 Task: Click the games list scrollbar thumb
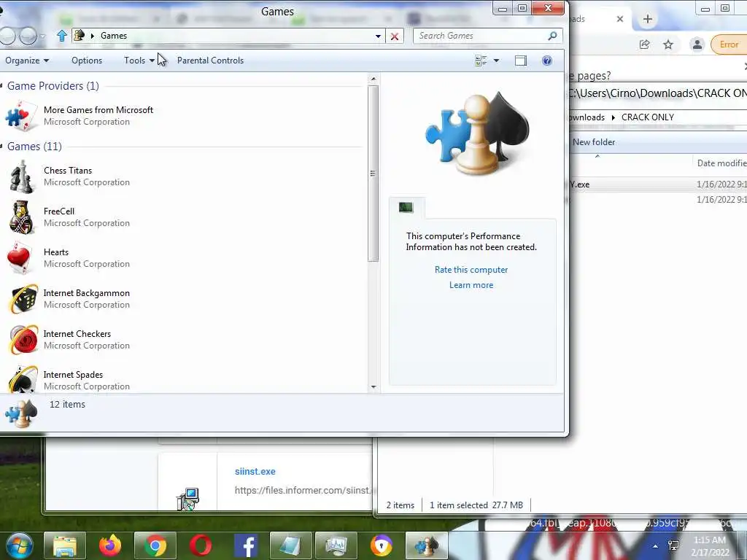pyautogui.click(x=373, y=174)
